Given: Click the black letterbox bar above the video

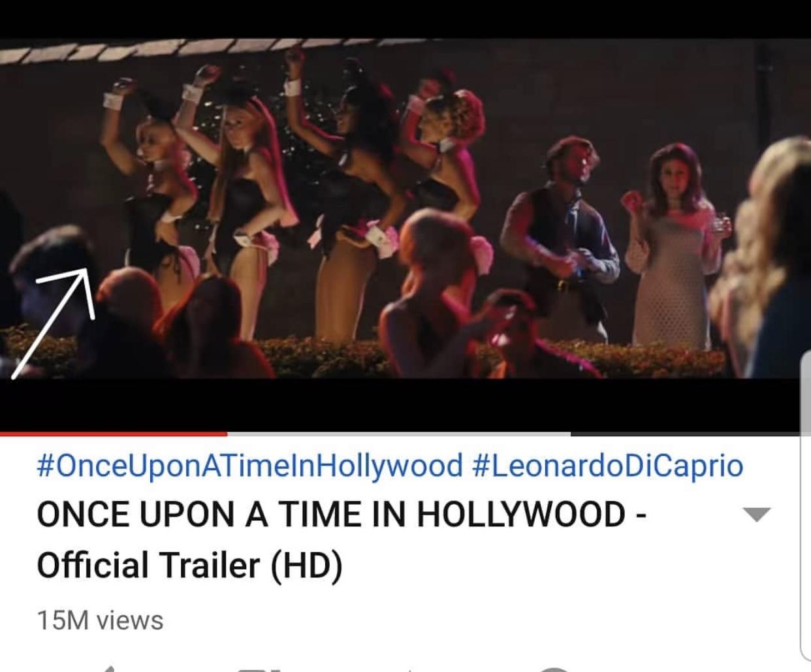Looking at the screenshot, I should 405,18.
